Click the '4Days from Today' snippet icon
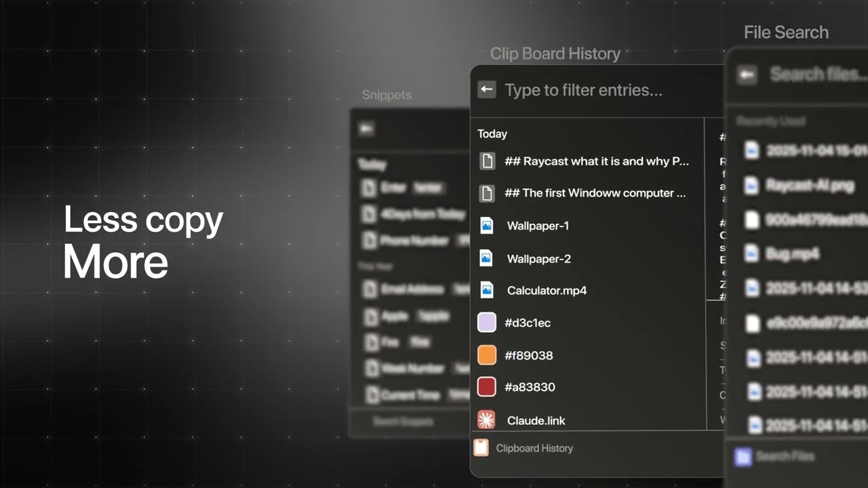 [369, 214]
